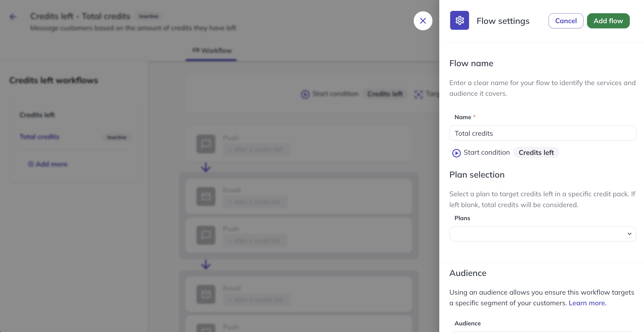644x332 pixels.
Task: Click Add more in workflows list
Action: click(x=48, y=164)
